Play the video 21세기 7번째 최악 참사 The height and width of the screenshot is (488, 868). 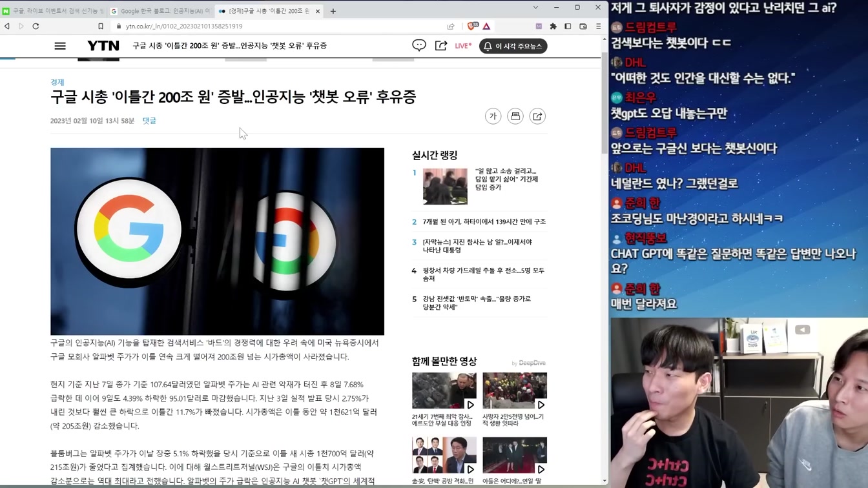pos(444,391)
